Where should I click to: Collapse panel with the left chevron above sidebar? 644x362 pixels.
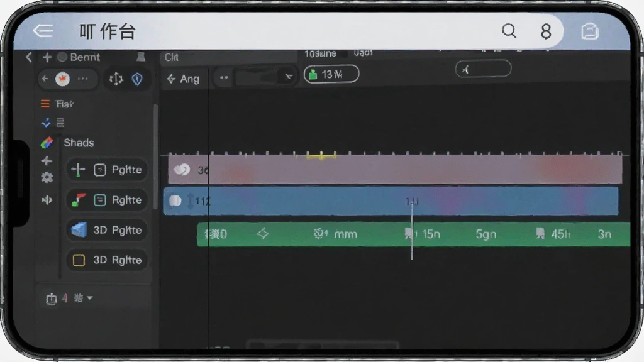pos(29,57)
